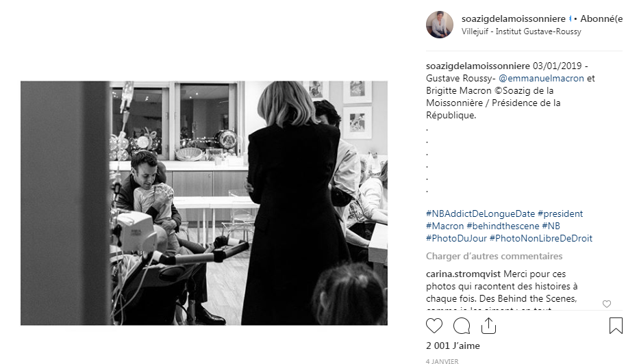Open the #NBAddictDeLongueDate hashtag
626x364 pixels.
(480, 213)
